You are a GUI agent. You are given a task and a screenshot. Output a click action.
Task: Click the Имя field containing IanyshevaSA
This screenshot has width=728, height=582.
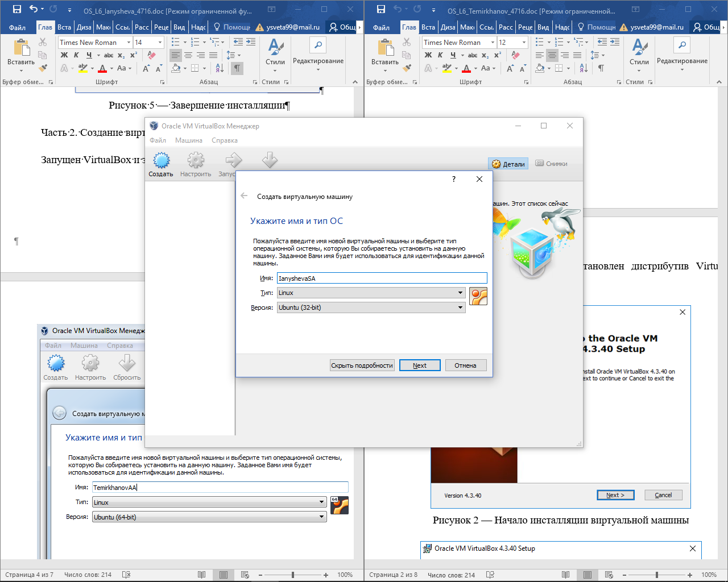click(382, 278)
